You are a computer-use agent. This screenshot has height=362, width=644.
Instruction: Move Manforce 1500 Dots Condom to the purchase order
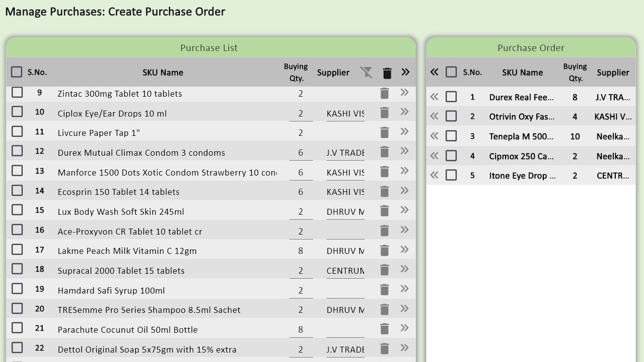pos(404,171)
